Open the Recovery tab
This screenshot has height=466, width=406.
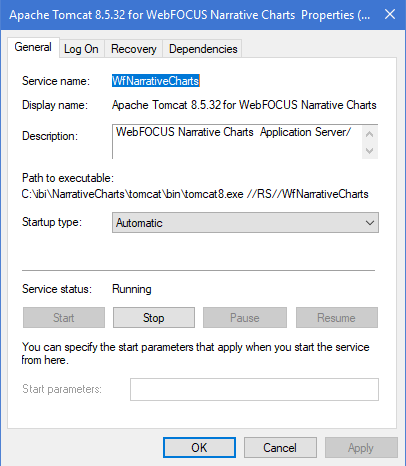click(x=134, y=49)
